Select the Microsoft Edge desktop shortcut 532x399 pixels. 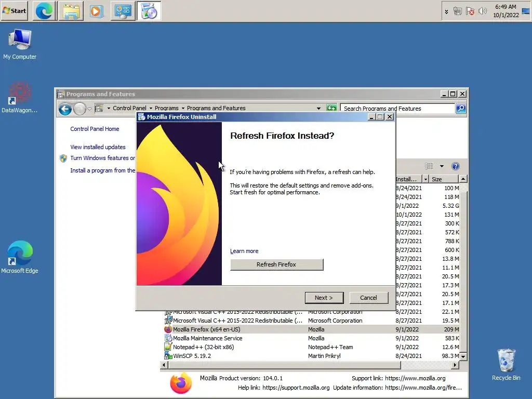(20, 257)
